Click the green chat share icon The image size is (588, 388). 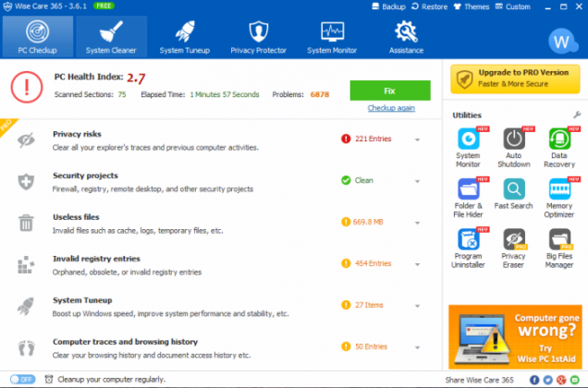[574, 380]
